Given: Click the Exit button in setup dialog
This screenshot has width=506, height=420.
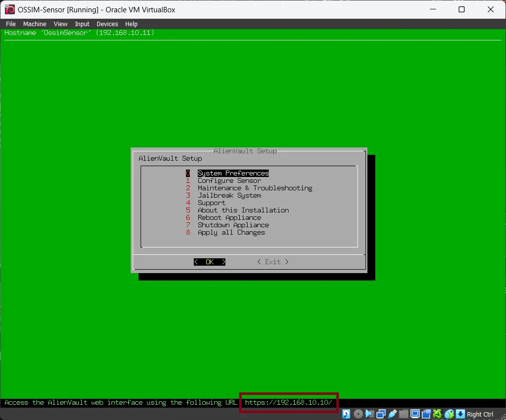Looking at the screenshot, I should [273, 262].
